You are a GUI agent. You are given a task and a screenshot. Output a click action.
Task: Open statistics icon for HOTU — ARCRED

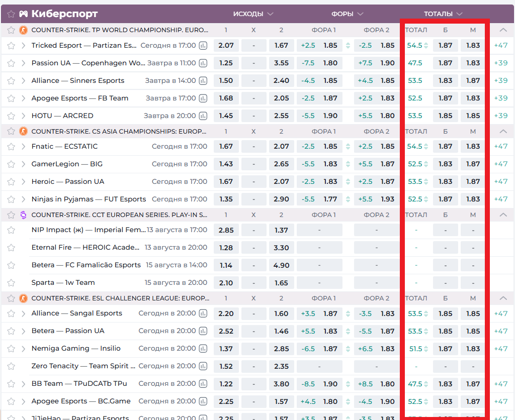pyautogui.click(x=203, y=116)
